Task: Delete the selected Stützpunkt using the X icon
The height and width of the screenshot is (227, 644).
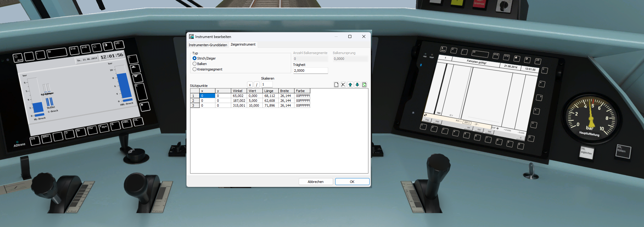Action: (x=343, y=85)
